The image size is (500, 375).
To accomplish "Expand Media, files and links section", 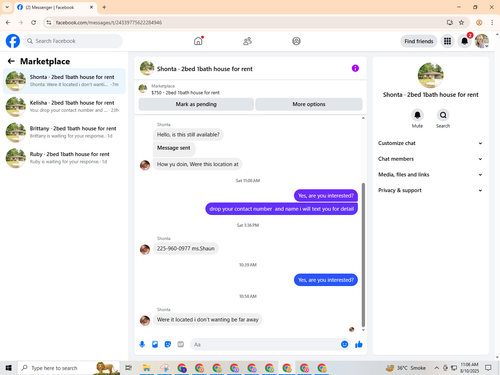I will click(430, 174).
